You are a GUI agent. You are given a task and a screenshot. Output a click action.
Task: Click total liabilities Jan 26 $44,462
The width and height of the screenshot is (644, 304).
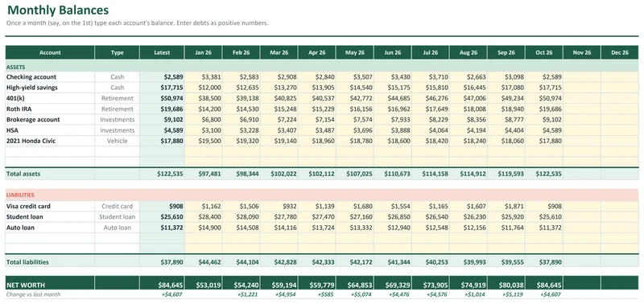[x=204, y=262]
